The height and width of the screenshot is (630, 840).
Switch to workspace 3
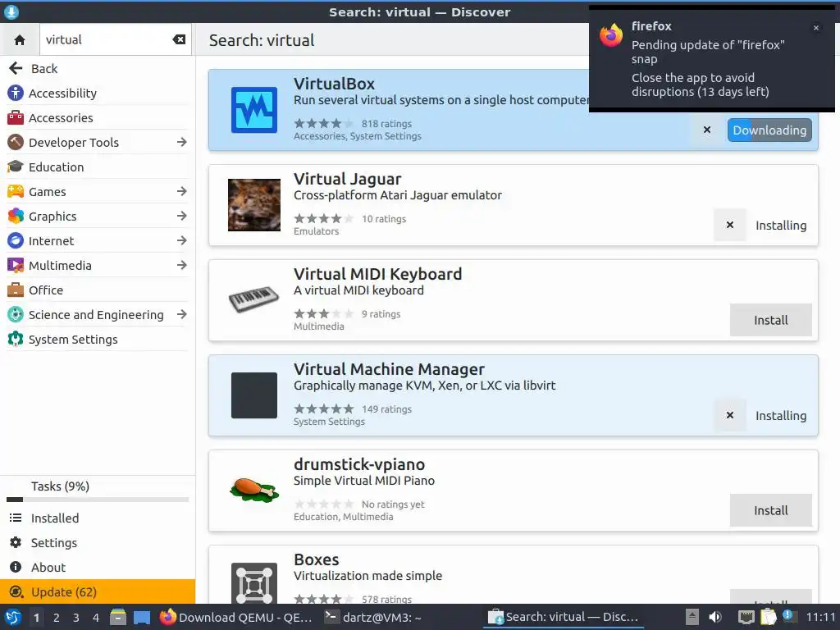click(76, 618)
